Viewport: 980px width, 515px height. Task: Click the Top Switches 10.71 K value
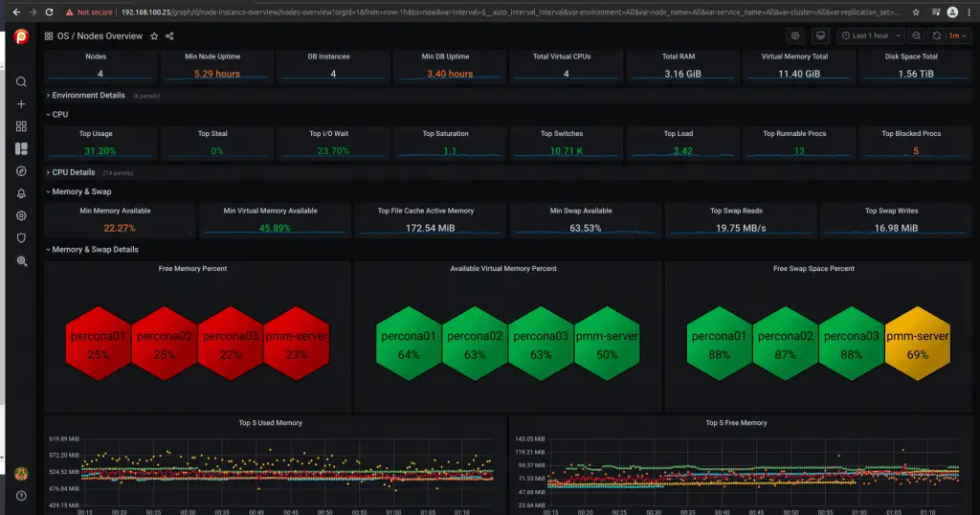pos(567,151)
